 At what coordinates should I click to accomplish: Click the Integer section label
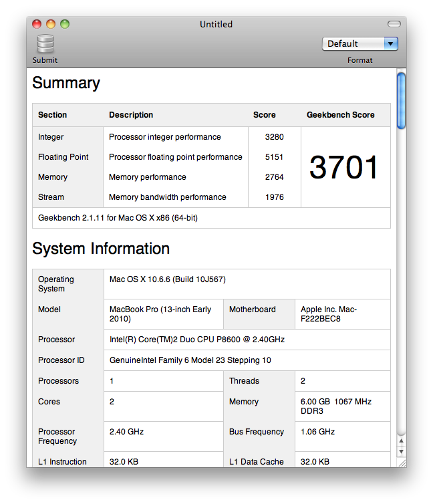[x=51, y=137]
